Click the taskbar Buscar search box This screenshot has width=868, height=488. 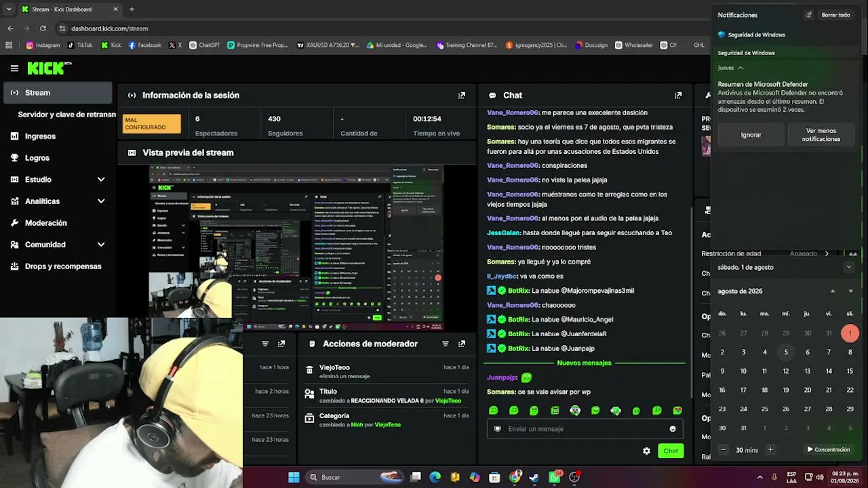point(355,477)
